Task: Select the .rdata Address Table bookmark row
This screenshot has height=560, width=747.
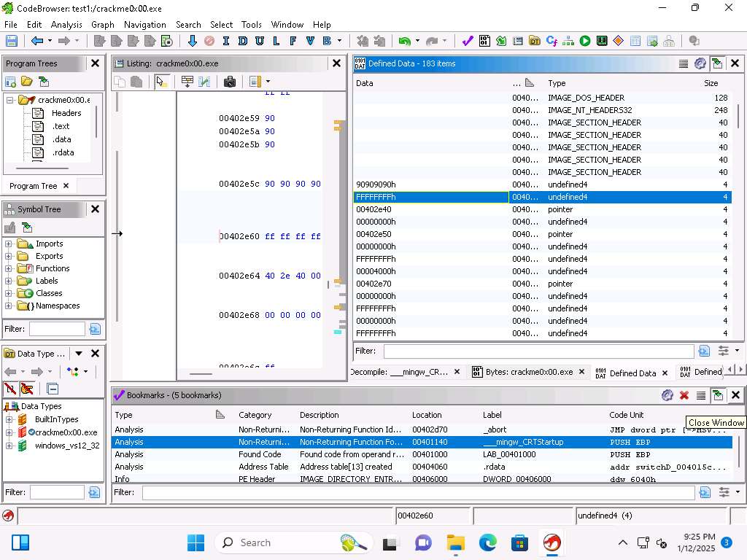Action: coord(365,467)
